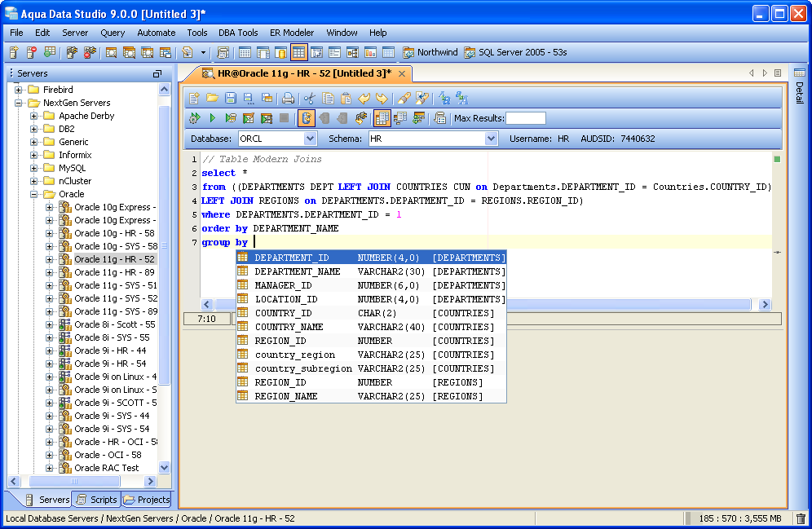Switch to the Scripts tab at bottom
This screenshot has width=812, height=529.
(97, 500)
